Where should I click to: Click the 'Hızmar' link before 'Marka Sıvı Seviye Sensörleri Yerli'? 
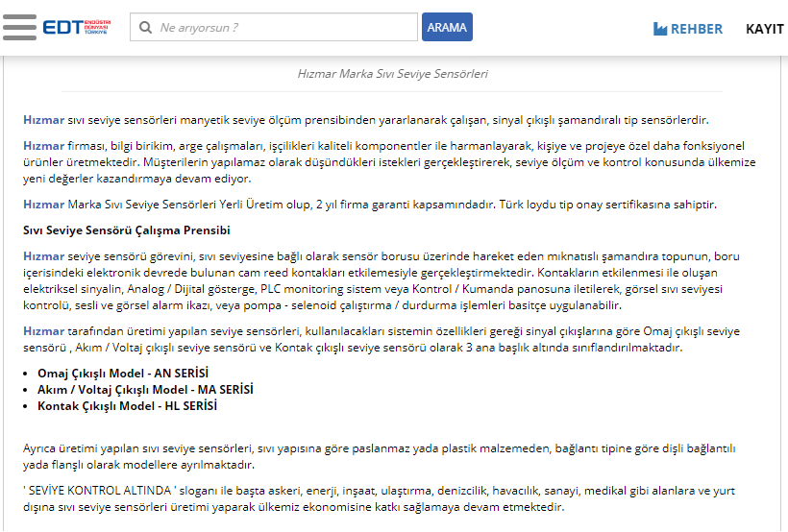point(43,205)
